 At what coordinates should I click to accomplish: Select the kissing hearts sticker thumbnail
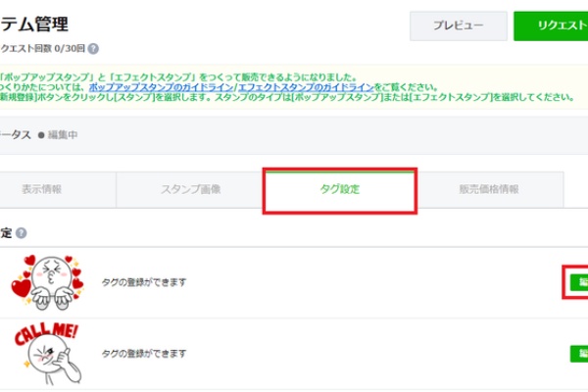(48, 282)
